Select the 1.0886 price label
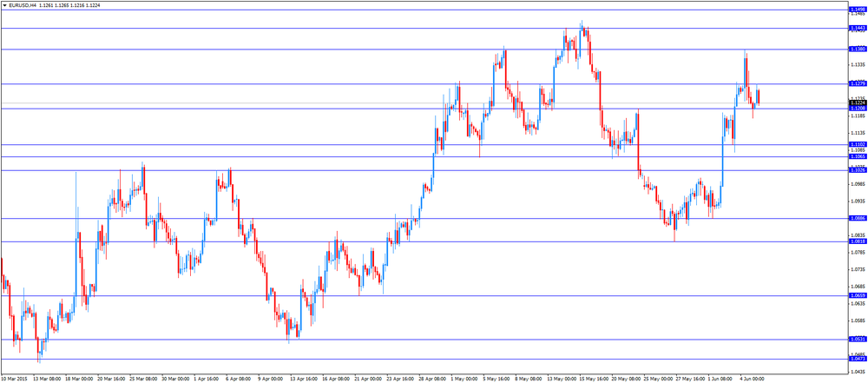This screenshot has width=868, height=383. pyautogui.click(x=857, y=218)
